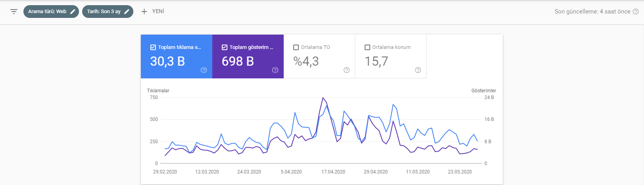The image size is (644, 185).
Task: Enable the Ortalama TO checkbox
Action: 296,47
